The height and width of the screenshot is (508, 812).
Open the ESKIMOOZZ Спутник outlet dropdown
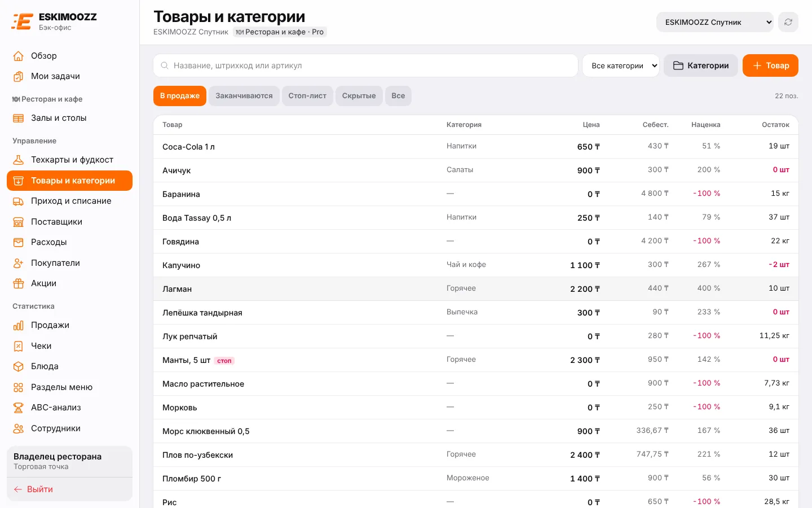(715, 22)
